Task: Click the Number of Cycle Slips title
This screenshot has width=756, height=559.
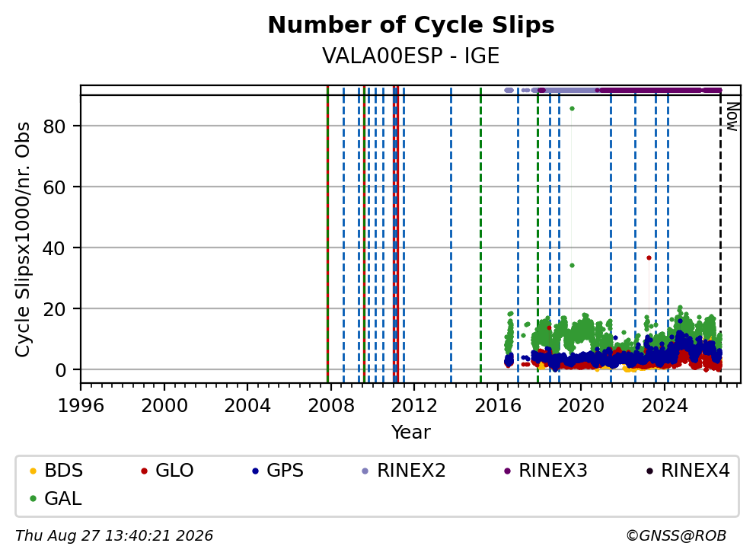Action: pos(411,25)
